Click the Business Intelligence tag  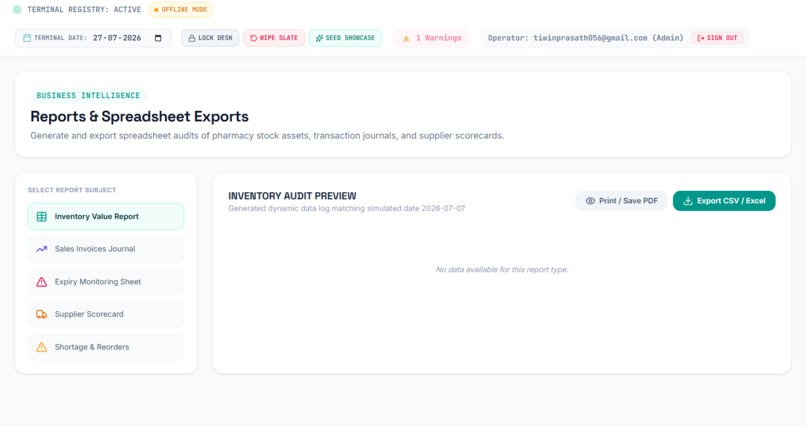coord(88,96)
